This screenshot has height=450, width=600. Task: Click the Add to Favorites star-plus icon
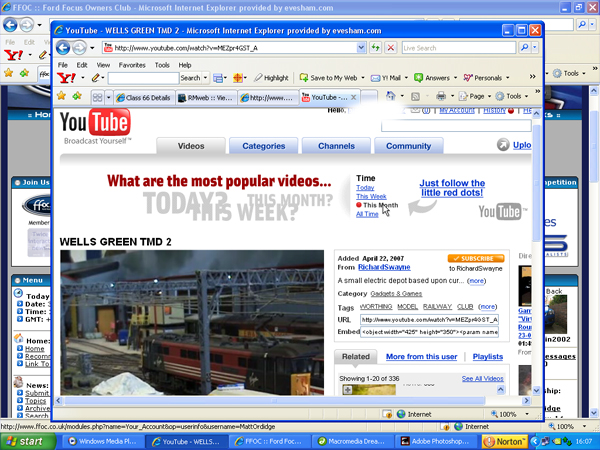(77, 96)
